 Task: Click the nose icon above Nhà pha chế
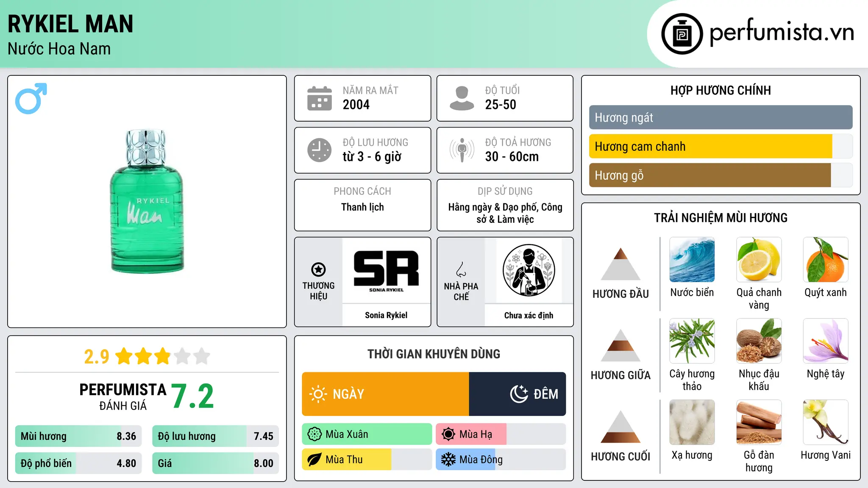pyautogui.click(x=461, y=269)
